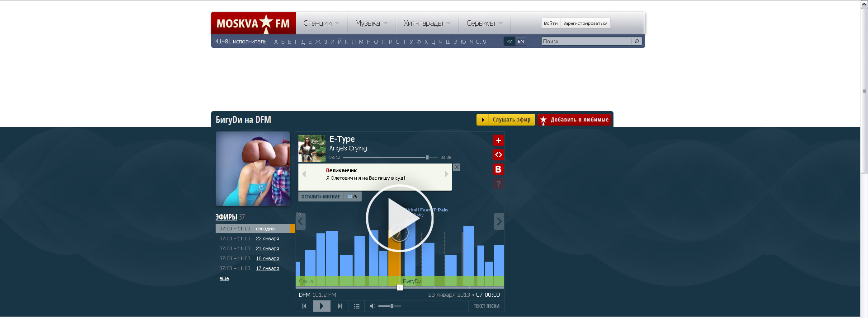868x318 pixels.
Task: Open the 17 января broadcast
Action: pyautogui.click(x=268, y=268)
